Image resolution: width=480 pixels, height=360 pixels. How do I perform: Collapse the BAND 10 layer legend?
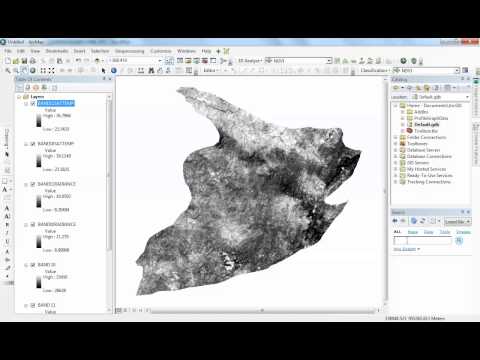coord(26,265)
